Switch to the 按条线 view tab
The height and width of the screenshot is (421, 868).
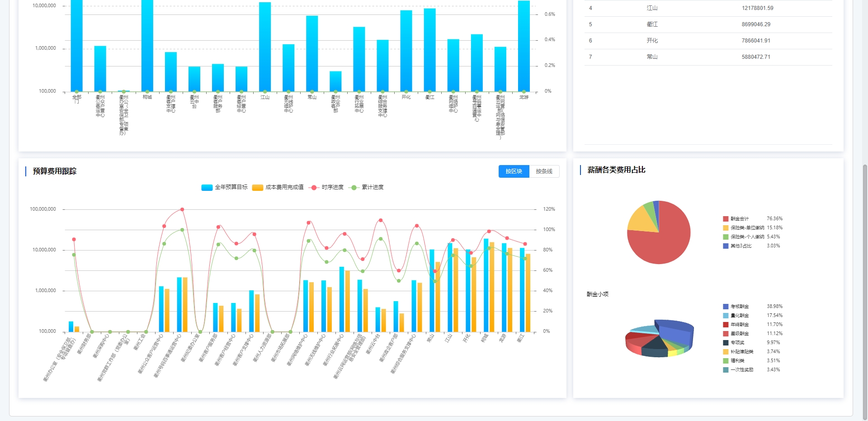click(x=544, y=171)
